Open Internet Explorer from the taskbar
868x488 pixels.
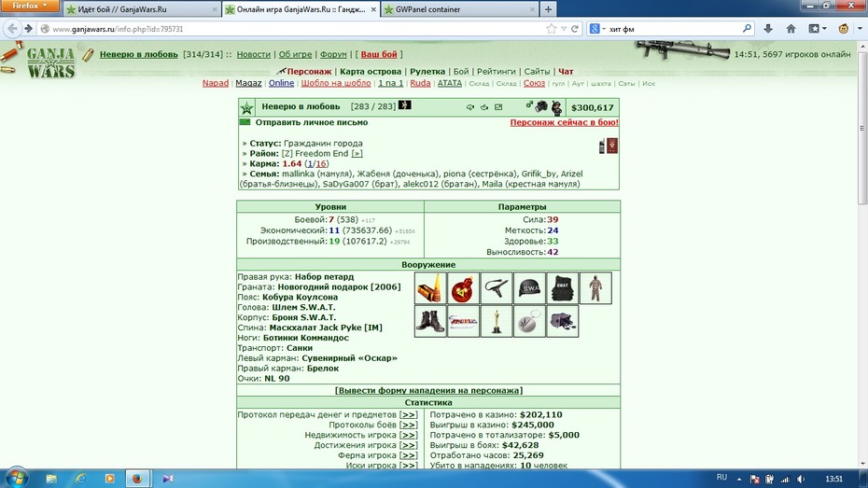[x=81, y=479]
